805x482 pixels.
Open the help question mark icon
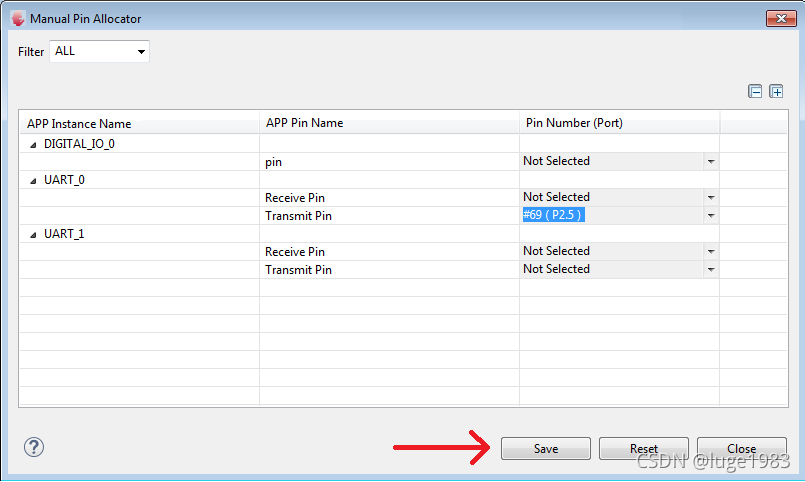[34, 447]
